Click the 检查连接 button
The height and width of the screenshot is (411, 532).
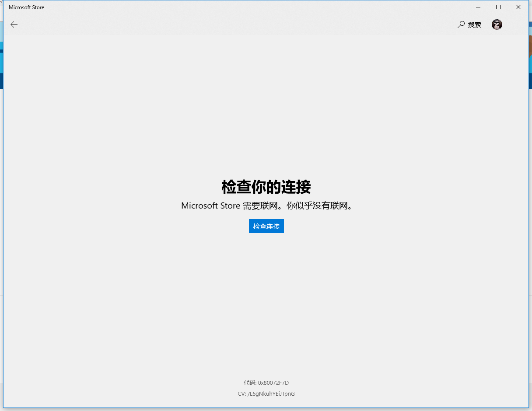tap(266, 226)
